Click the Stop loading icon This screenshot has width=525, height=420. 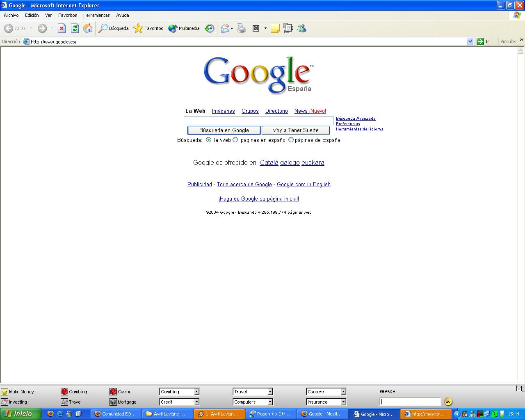point(62,28)
